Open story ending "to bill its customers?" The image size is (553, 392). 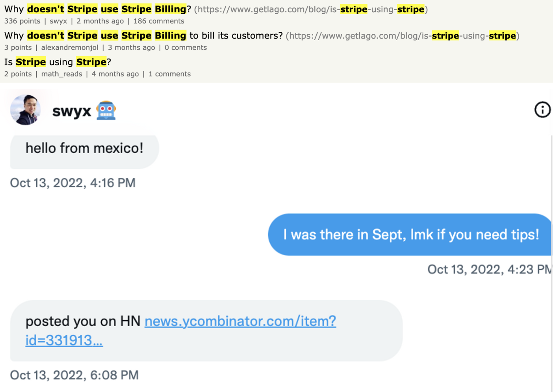pyautogui.click(x=143, y=35)
